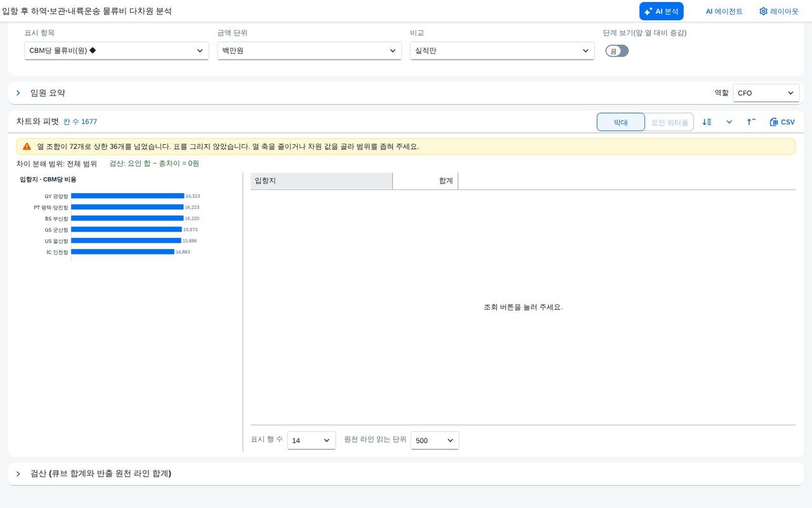Open the 역할 CFO dropdown
The width and height of the screenshot is (812, 508).
point(766,93)
